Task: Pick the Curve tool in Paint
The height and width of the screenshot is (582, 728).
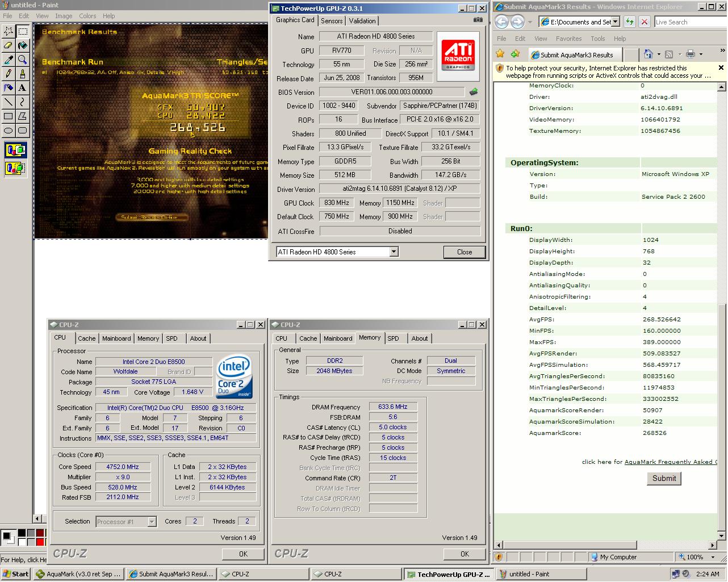Action: [x=23, y=102]
